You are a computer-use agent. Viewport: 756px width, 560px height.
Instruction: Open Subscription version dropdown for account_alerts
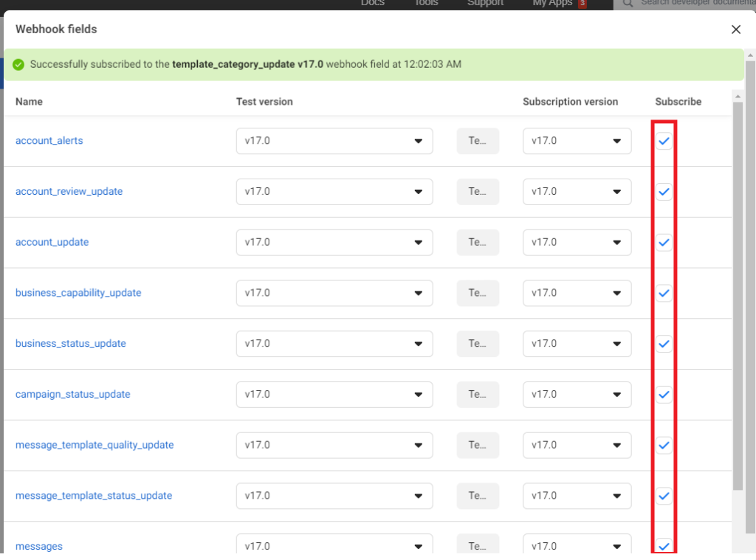point(577,141)
